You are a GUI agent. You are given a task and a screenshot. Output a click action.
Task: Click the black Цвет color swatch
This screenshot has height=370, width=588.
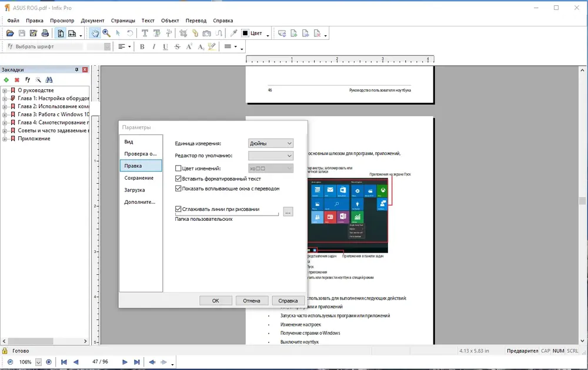[245, 33]
